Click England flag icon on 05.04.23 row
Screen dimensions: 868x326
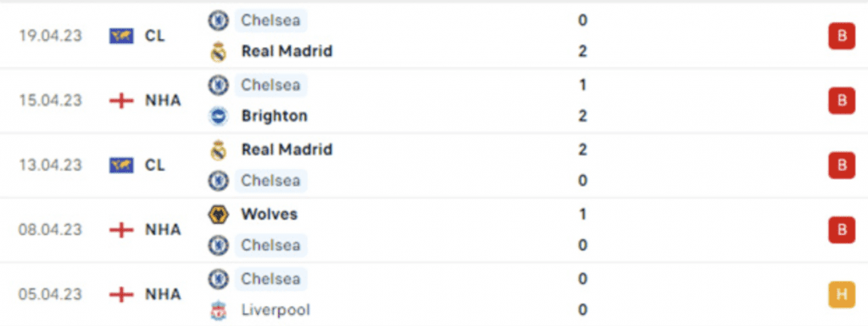tap(121, 294)
